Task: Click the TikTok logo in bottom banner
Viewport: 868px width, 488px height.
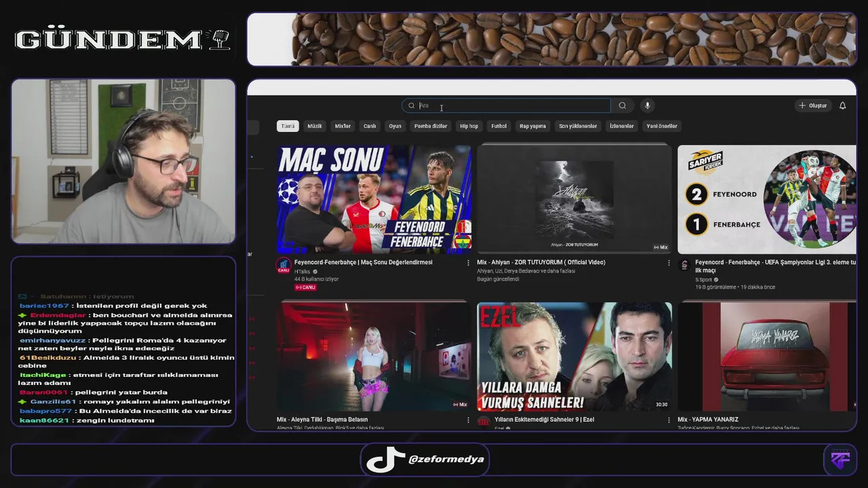Action: pyautogui.click(x=385, y=460)
